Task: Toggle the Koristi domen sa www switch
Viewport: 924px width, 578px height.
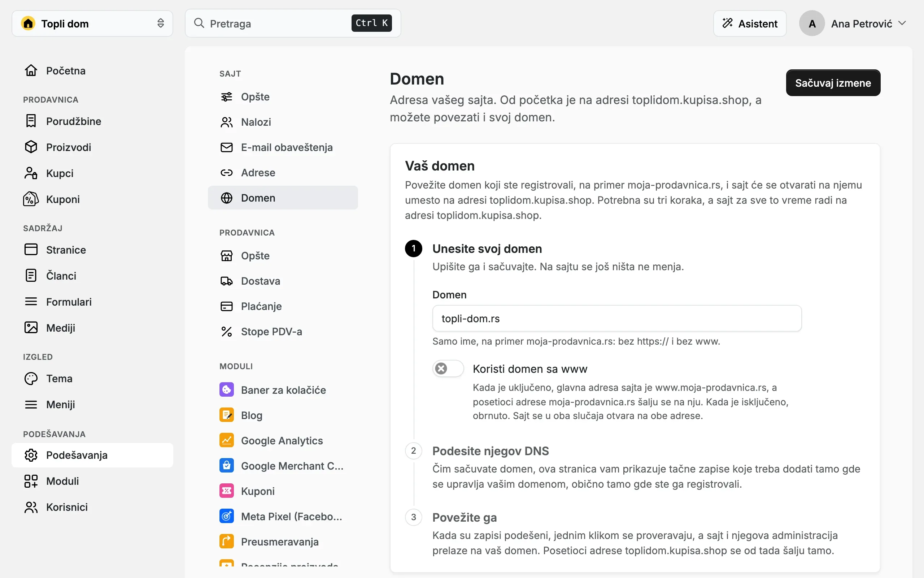Action: point(448,368)
